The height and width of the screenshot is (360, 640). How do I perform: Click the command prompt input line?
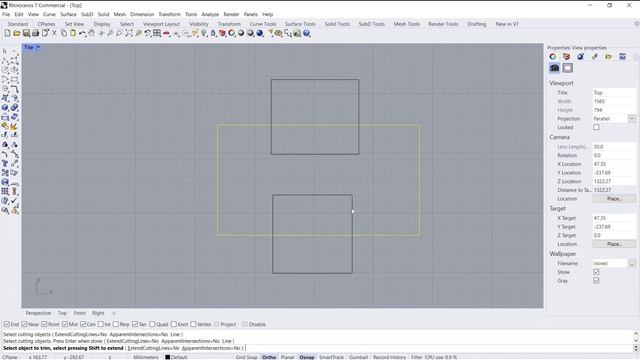pyautogui.click(x=317, y=348)
